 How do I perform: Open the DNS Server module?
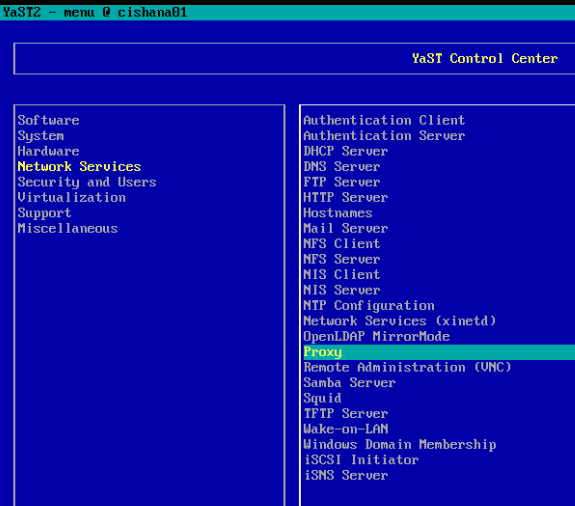click(x=341, y=167)
